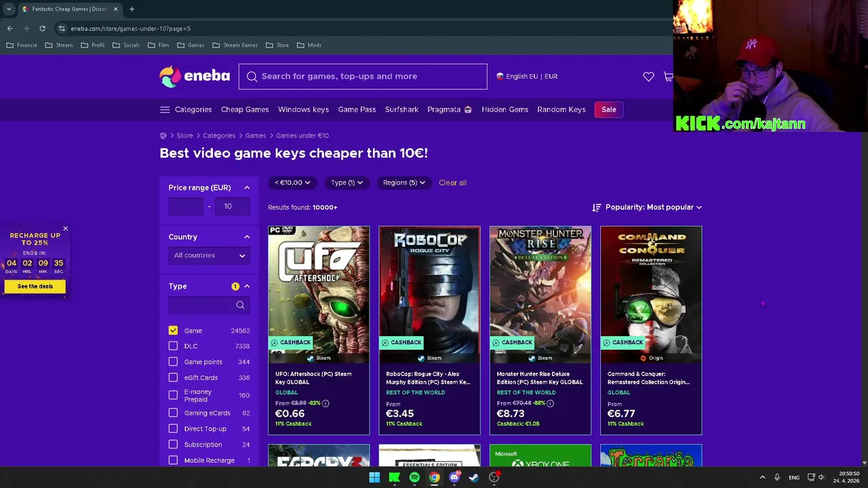Open the All countries dropdown

tap(209, 256)
